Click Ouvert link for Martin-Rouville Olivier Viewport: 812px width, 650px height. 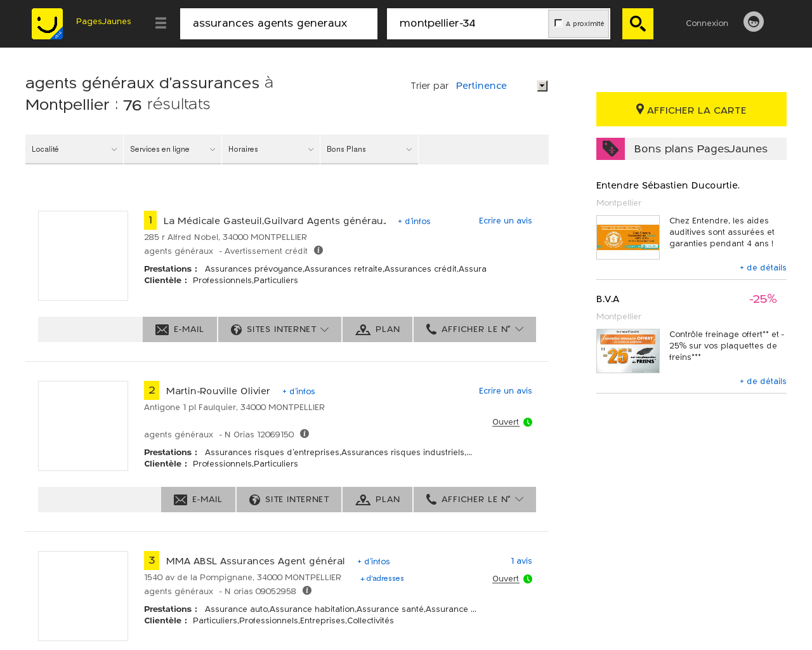click(506, 422)
